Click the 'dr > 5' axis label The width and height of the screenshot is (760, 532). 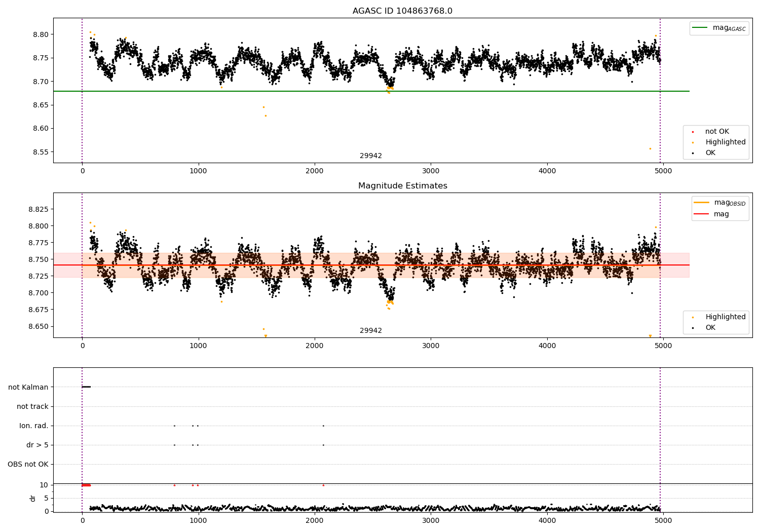[37, 445]
